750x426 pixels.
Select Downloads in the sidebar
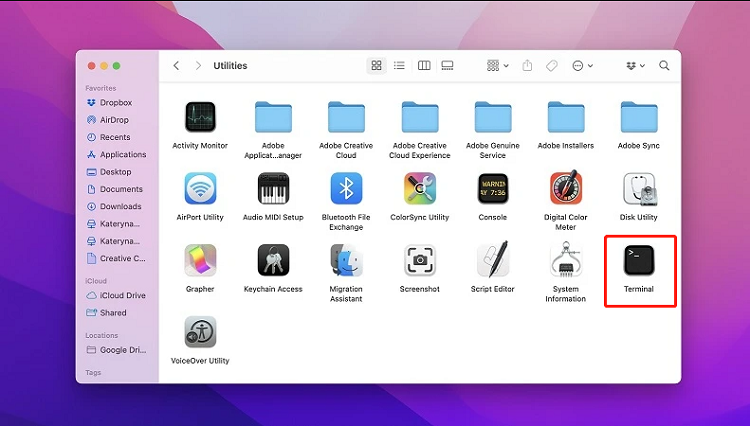(120, 207)
